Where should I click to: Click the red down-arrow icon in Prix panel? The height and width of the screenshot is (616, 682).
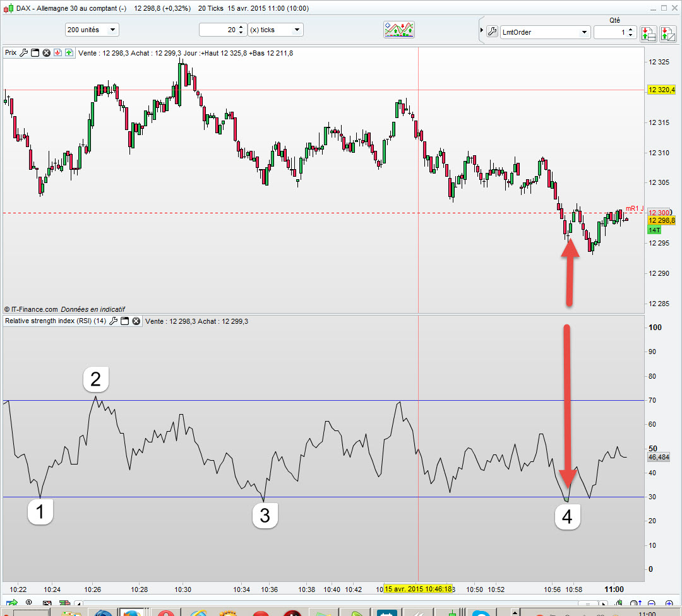[58, 52]
